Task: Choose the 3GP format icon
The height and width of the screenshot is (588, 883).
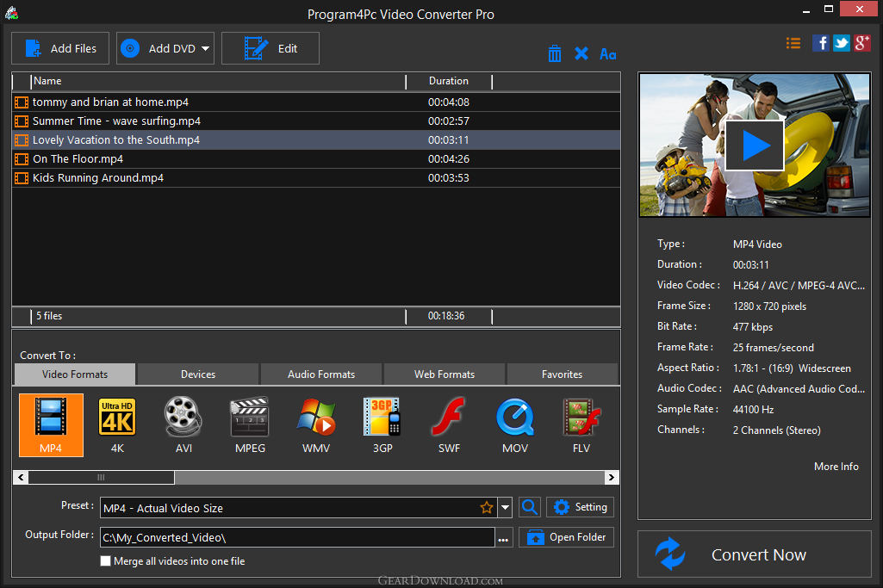Action: coord(382,424)
